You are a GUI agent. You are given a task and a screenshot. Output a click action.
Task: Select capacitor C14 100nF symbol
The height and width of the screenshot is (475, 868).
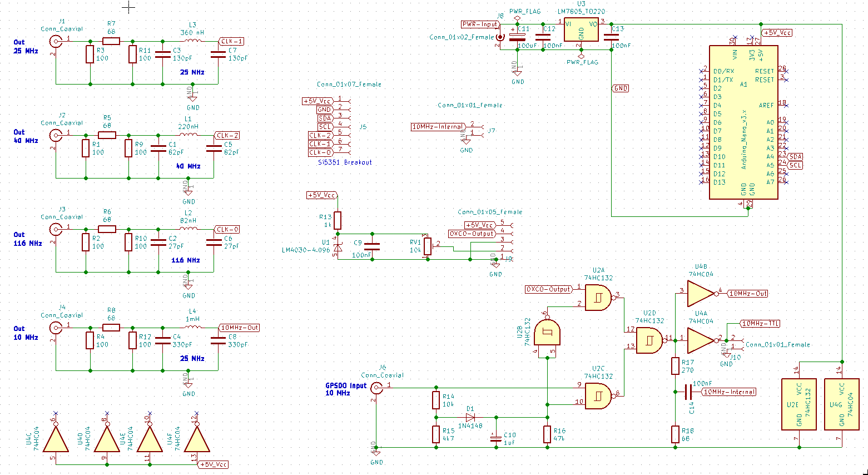click(x=688, y=392)
